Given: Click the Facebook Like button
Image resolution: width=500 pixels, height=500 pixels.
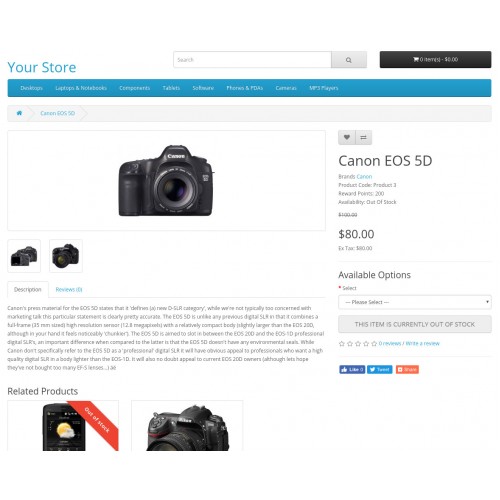Looking at the screenshot, I should point(352,369).
